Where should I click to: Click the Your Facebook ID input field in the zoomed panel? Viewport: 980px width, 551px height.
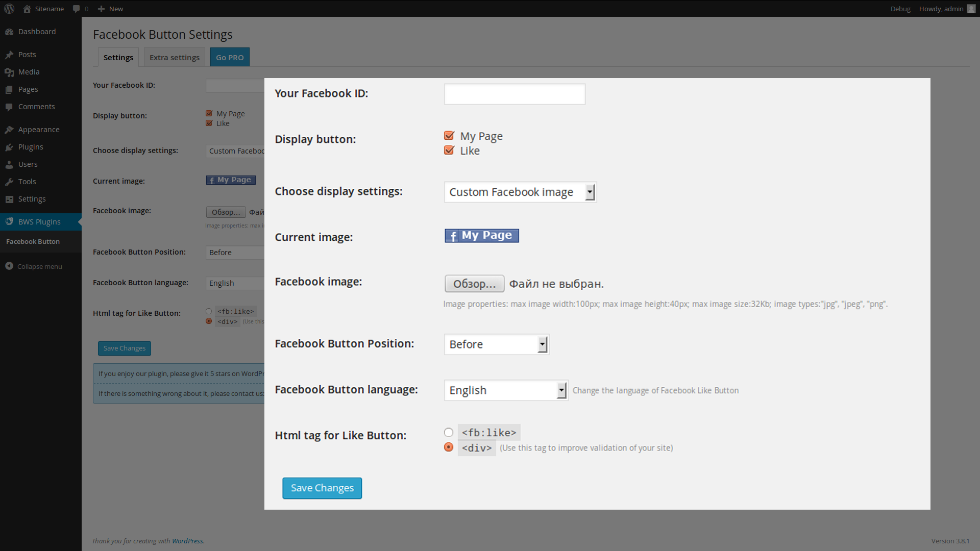(x=514, y=94)
